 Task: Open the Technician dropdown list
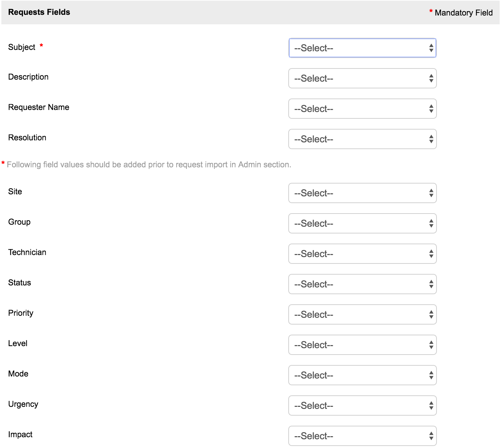click(362, 254)
